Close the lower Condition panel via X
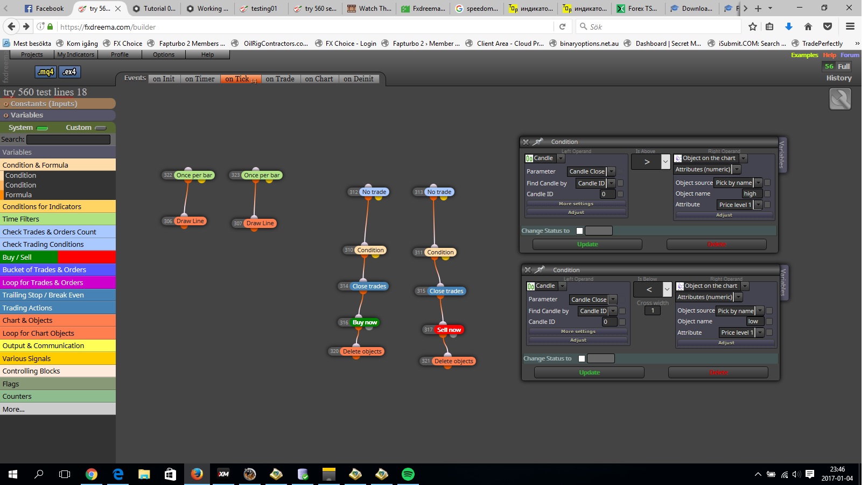This screenshot has width=868, height=485. pyautogui.click(x=528, y=270)
